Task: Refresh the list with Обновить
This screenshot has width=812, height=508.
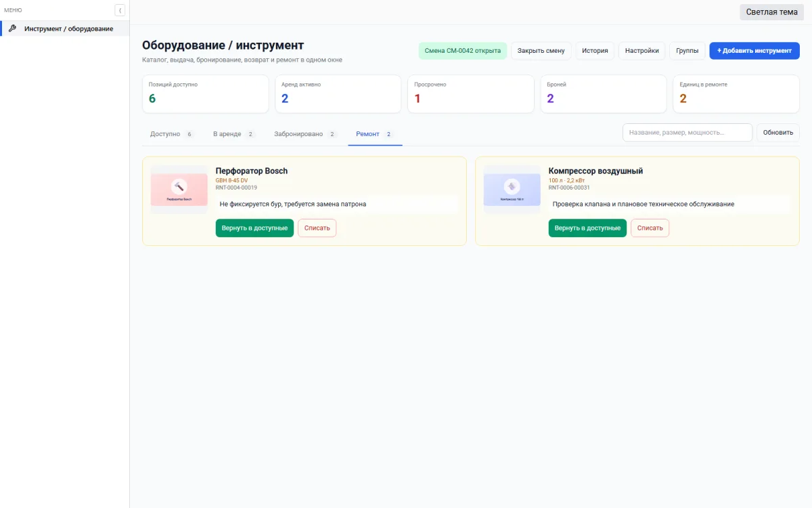Action: coord(778,132)
